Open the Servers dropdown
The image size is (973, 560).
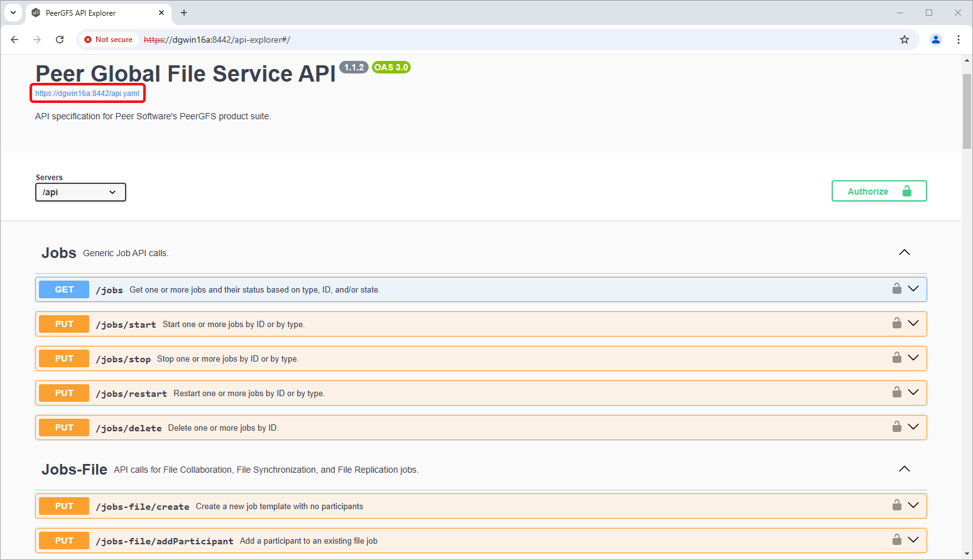coord(80,192)
